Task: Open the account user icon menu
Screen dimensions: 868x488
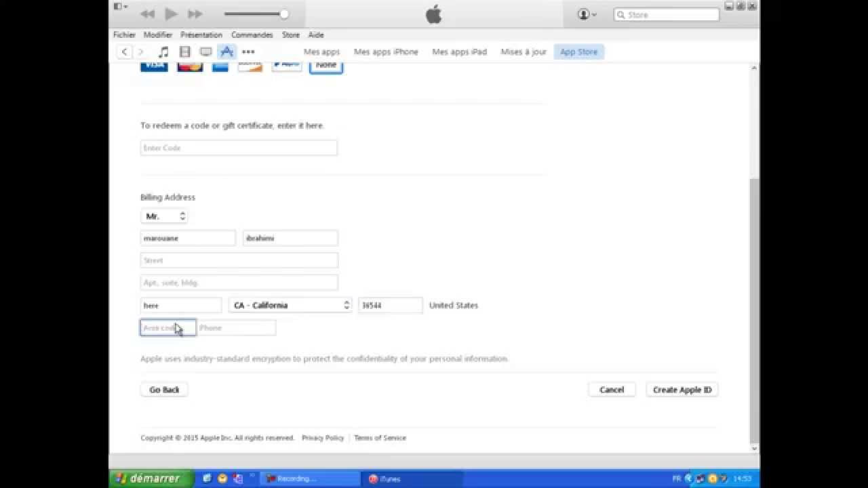Action: point(587,14)
